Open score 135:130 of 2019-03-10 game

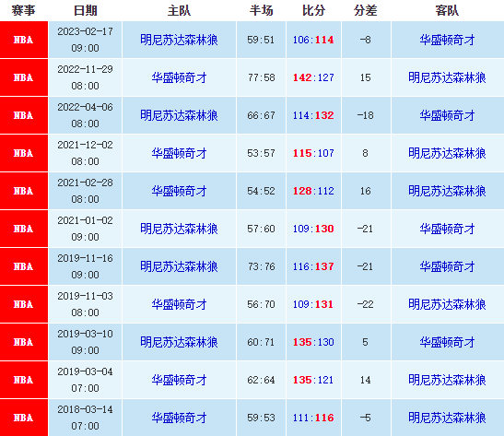[x=313, y=342]
